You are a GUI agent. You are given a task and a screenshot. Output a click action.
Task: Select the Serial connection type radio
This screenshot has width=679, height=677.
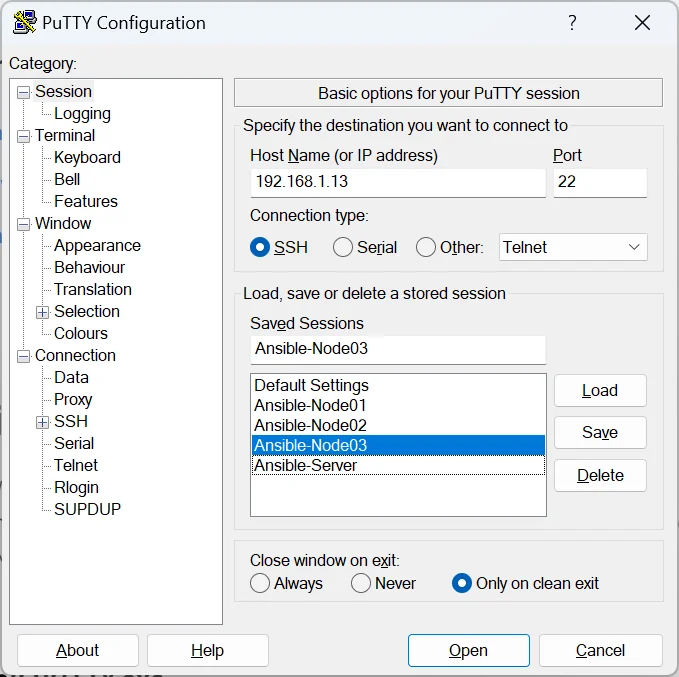coord(343,247)
